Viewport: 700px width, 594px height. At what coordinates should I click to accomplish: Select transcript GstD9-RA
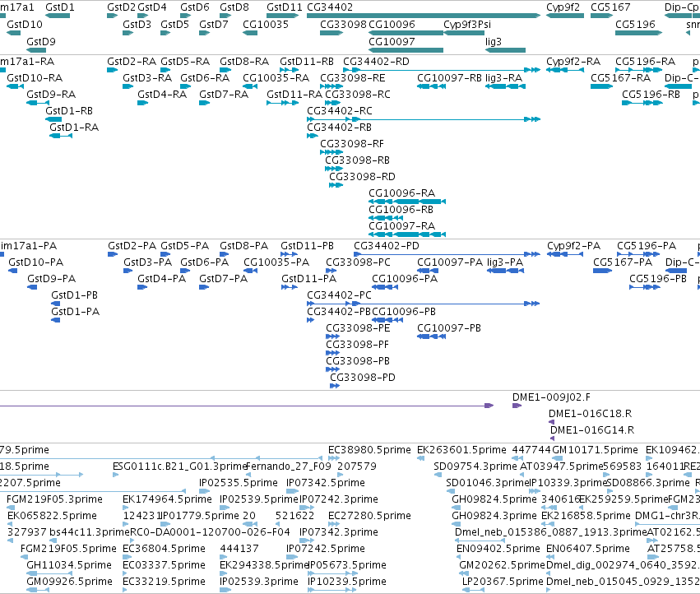pyautogui.click(x=51, y=95)
